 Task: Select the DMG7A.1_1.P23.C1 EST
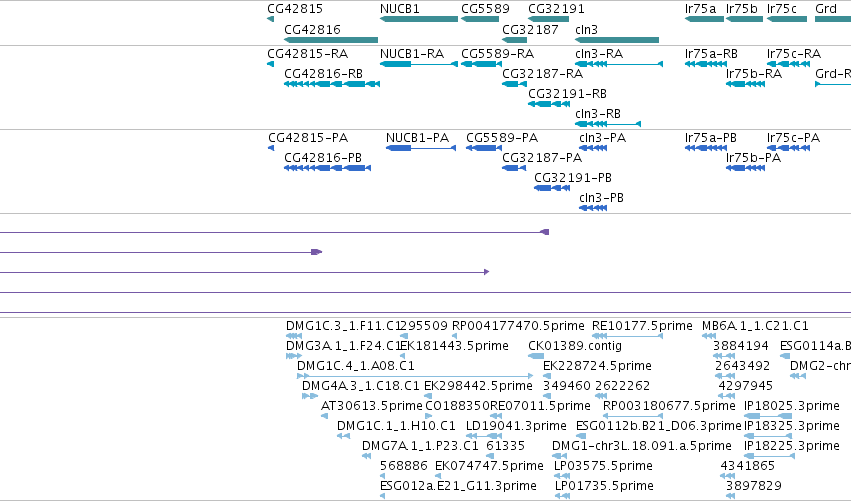coord(366,456)
